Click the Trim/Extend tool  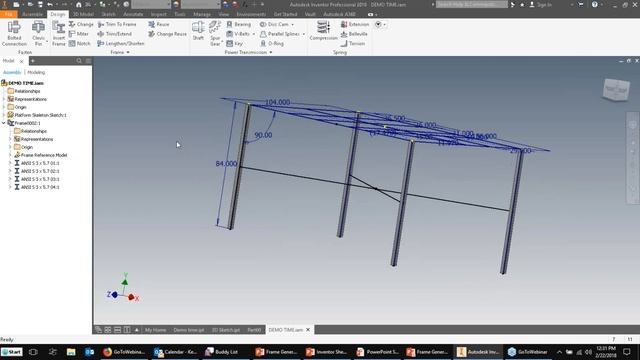(x=114, y=34)
